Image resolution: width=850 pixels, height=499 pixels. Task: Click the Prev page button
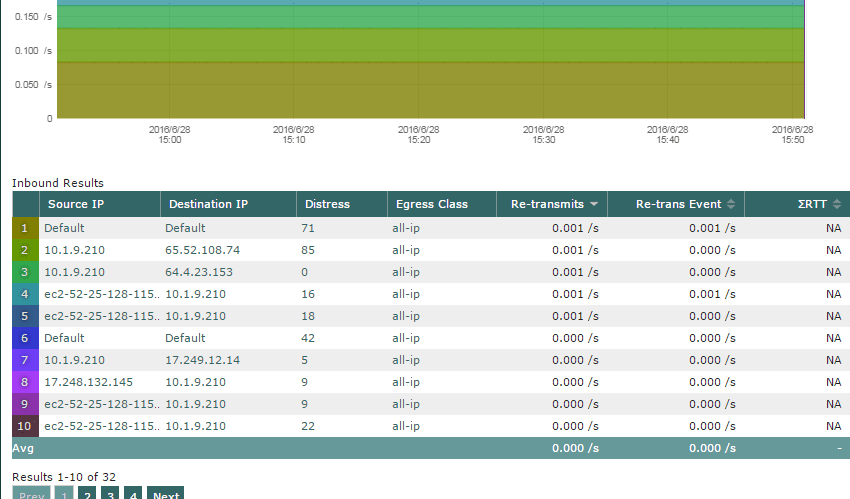coord(31,494)
